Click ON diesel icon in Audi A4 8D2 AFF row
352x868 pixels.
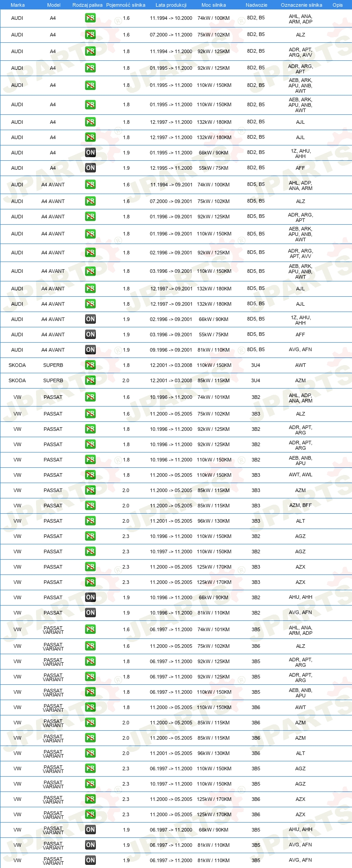coord(90,168)
